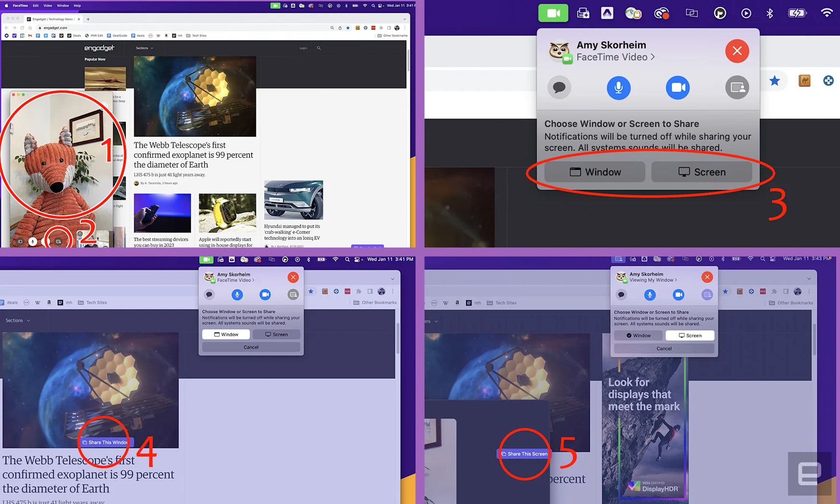Click the large Wi-Fi icon at the top right
This screenshot has width=840, height=504.
coord(826,13)
